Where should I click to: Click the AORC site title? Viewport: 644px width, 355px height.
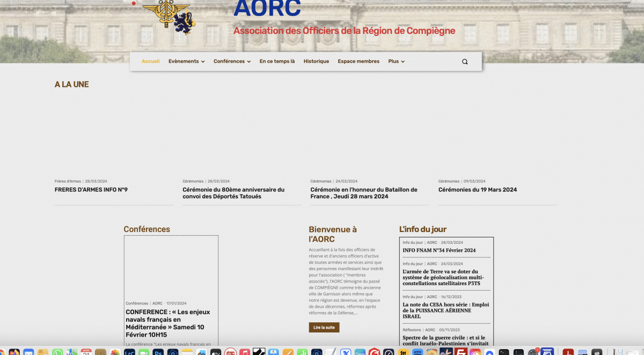point(267,8)
